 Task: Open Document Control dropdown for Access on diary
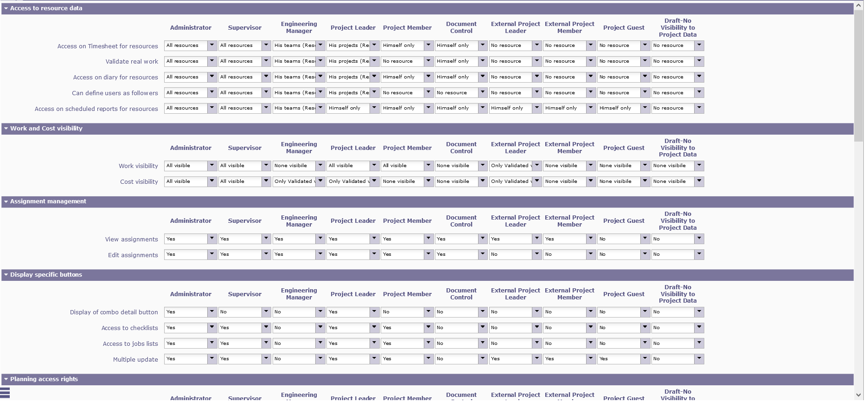pos(483,77)
